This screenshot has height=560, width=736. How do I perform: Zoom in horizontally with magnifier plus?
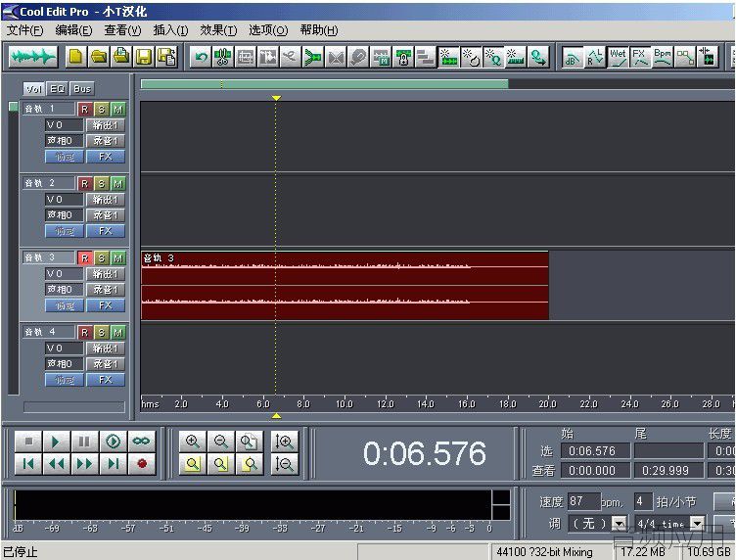193,442
